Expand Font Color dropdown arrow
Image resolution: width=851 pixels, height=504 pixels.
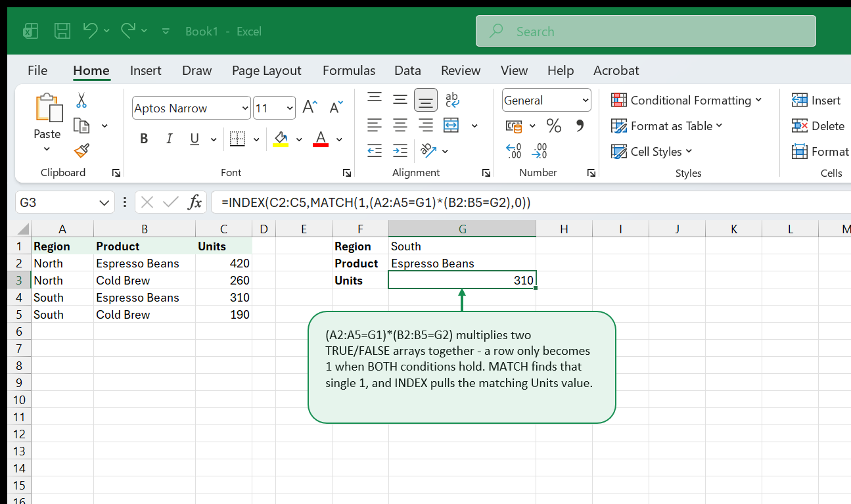pos(339,139)
